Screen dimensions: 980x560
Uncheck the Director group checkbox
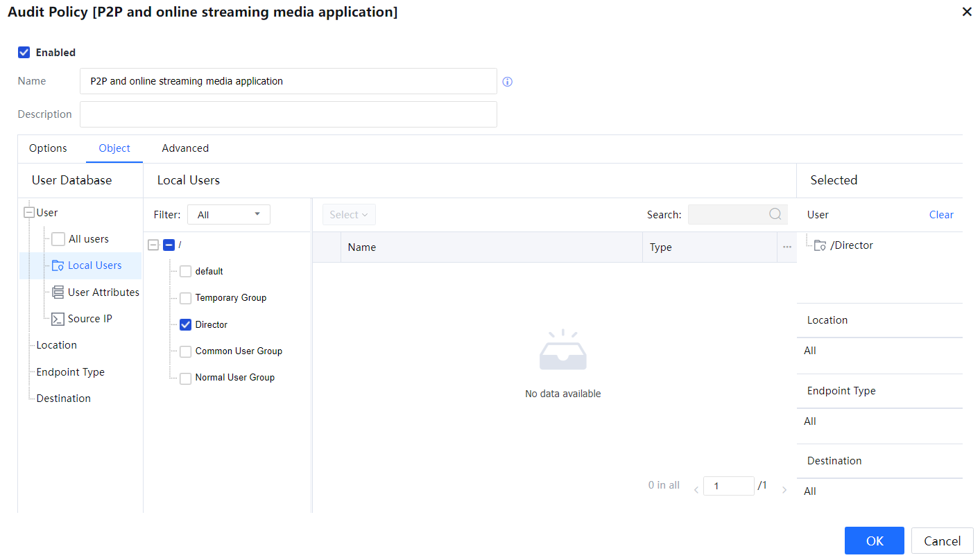[x=185, y=324]
